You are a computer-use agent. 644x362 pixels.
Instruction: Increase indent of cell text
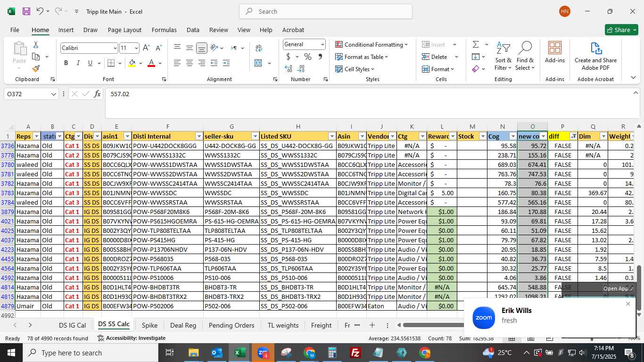[x=226, y=63]
